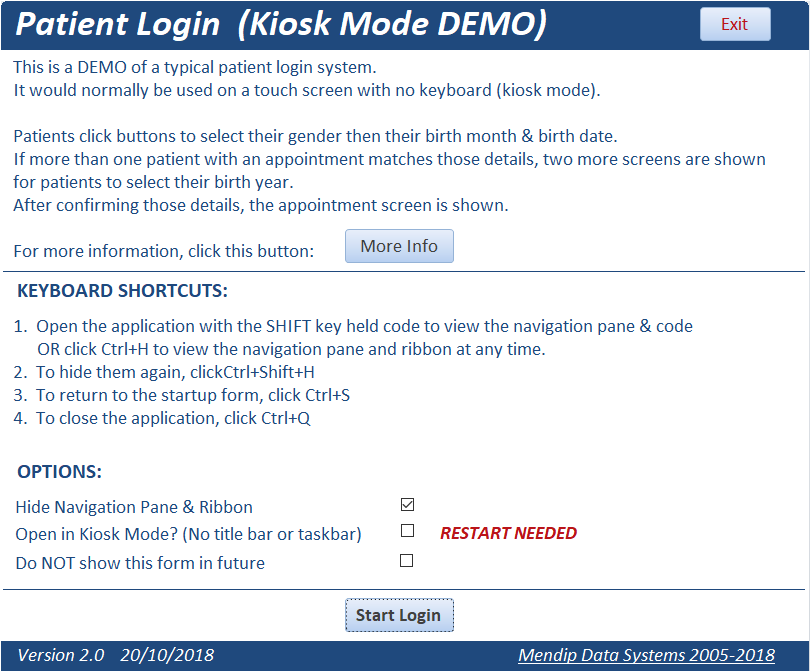The height and width of the screenshot is (672, 811).
Task: Click 'For more information, click this button:' label
Action: tap(164, 251)
